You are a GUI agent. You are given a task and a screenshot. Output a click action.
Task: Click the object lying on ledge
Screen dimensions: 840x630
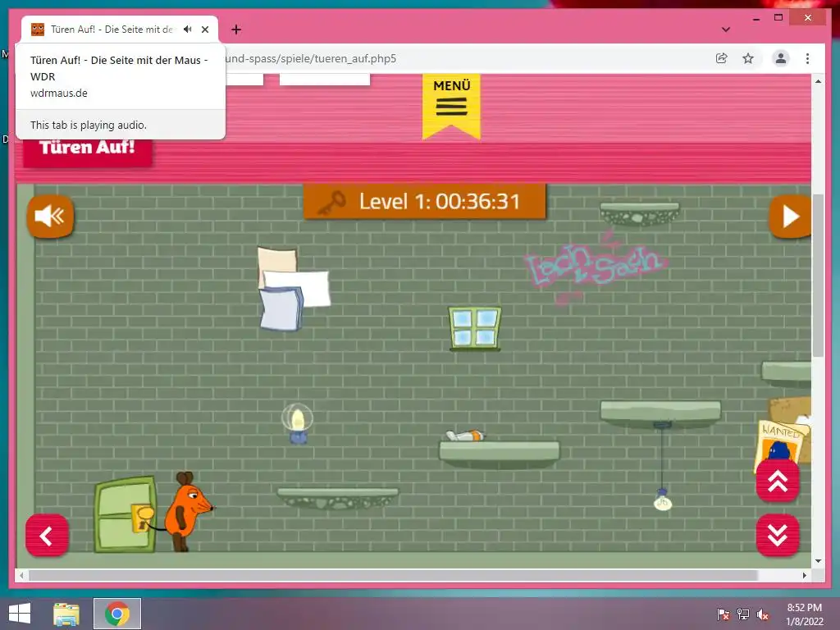point(465,436)
